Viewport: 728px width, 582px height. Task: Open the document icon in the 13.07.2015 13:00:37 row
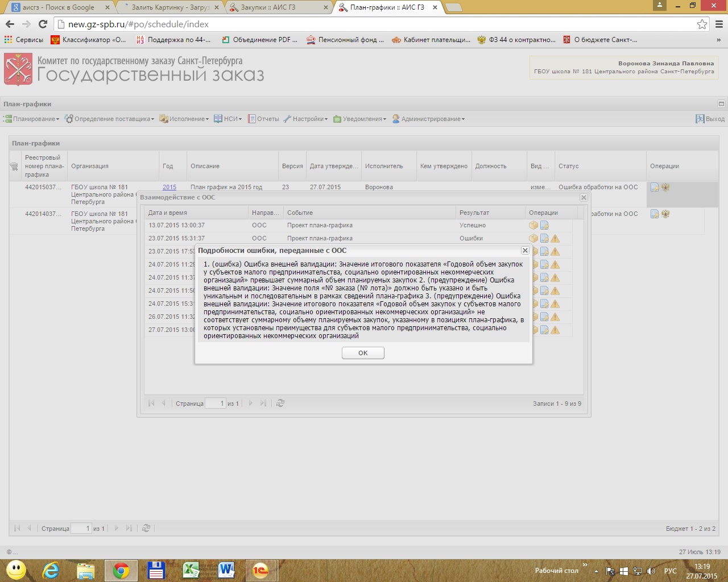544,226
